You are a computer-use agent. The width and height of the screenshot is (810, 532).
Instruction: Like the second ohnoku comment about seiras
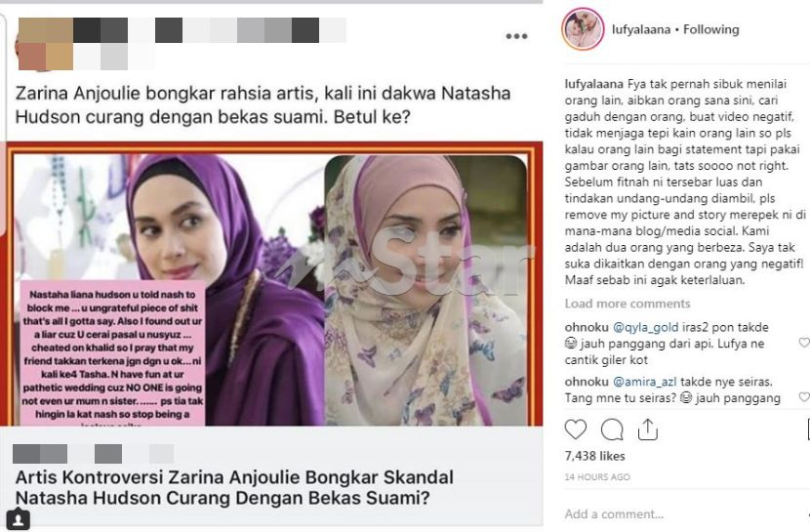pos(804,396)
